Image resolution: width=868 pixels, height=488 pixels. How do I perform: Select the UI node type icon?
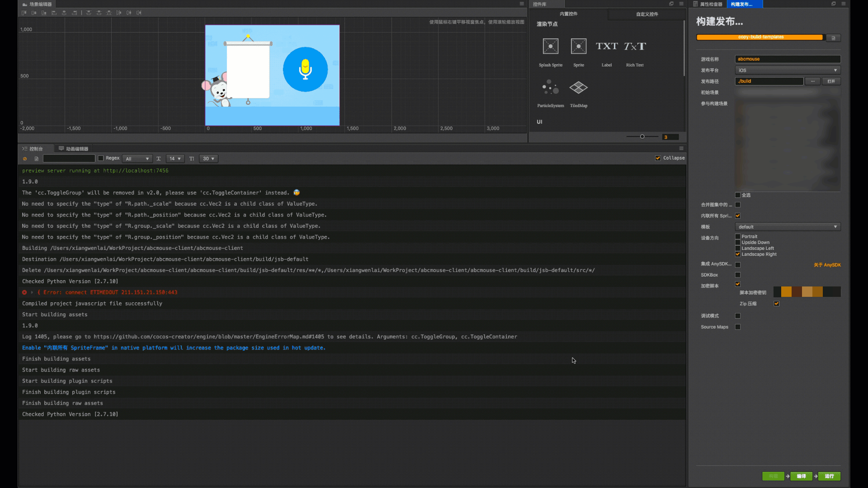tap(539, 122)
